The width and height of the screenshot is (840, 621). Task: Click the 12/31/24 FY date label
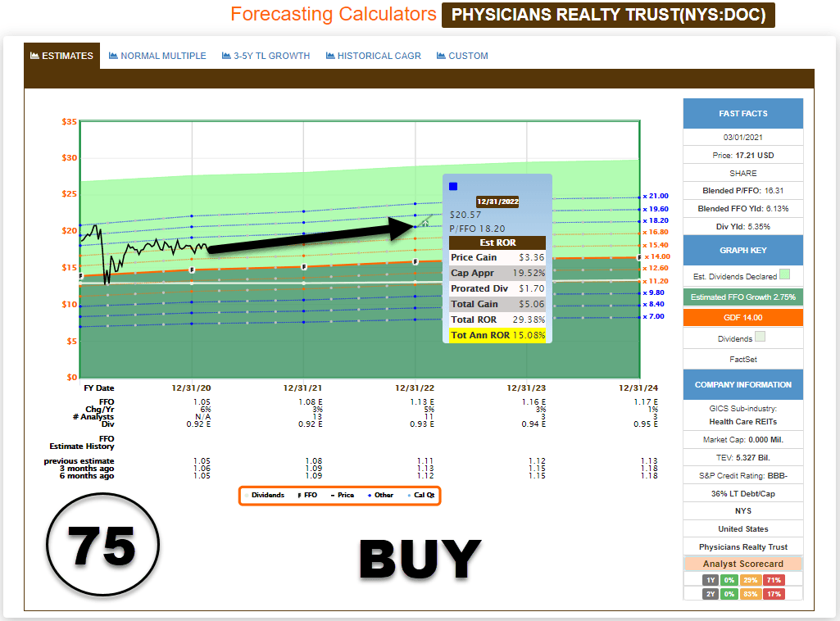[638, 388]
